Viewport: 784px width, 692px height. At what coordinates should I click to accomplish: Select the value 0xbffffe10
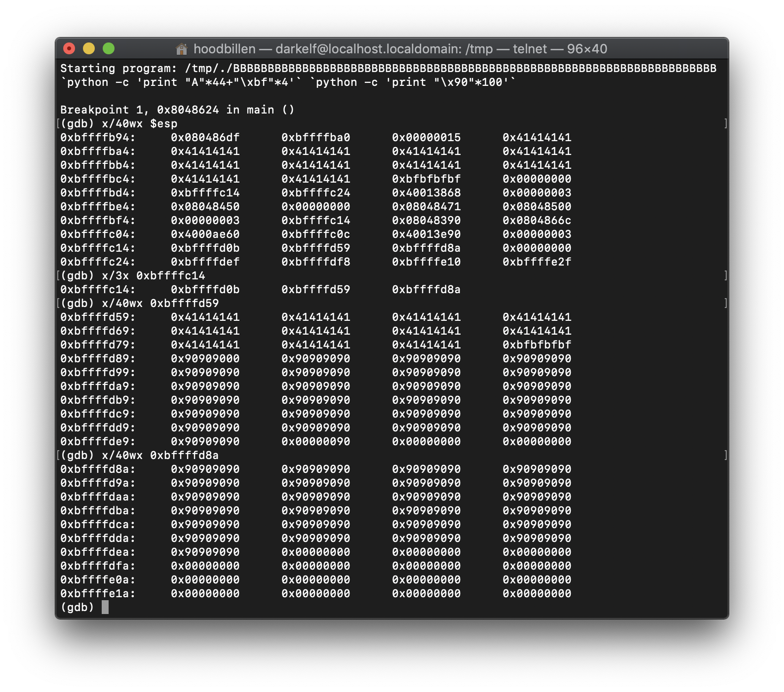pyautogui.click(x=427, y=262)
